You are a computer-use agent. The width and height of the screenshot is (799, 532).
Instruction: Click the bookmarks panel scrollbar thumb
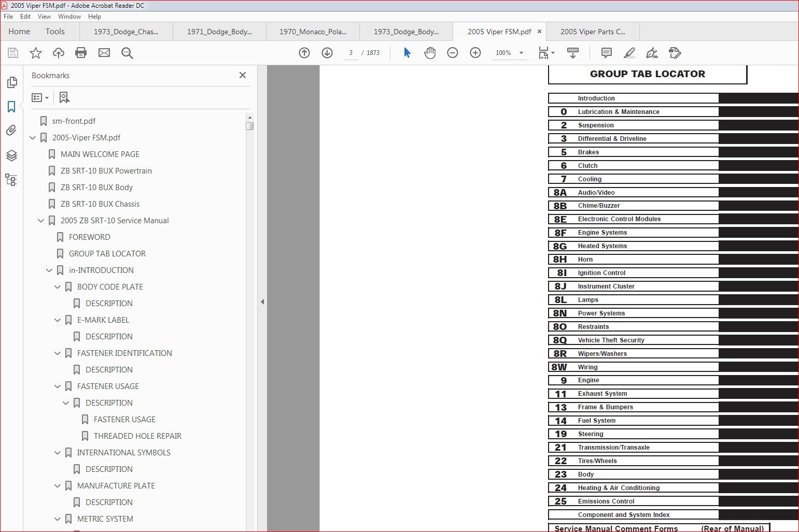click(250, 126)
